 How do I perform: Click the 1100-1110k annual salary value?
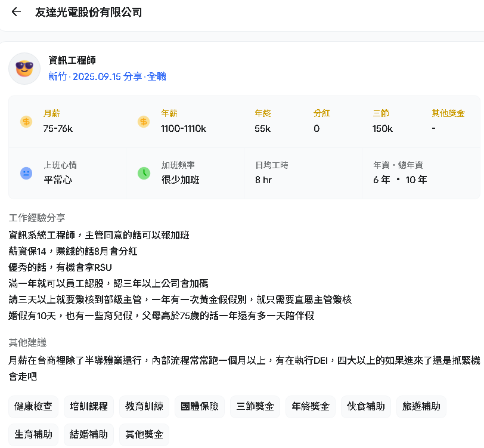184,128
